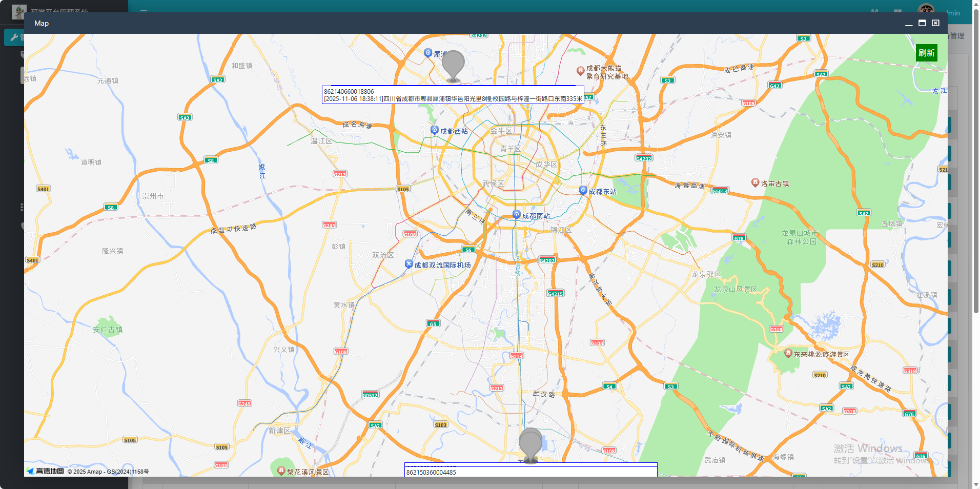
Task: Select the gray device marker at bottom
Action: 530,444
